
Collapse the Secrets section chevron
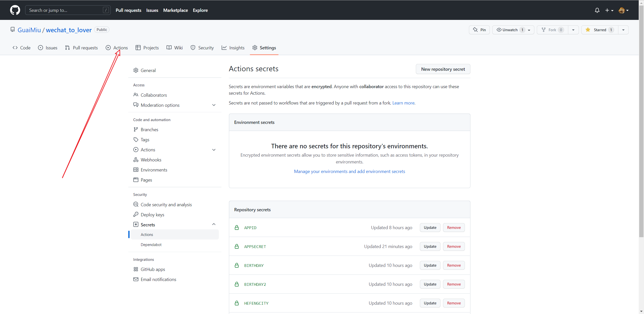pyautogui.click(x=214, y=224)
